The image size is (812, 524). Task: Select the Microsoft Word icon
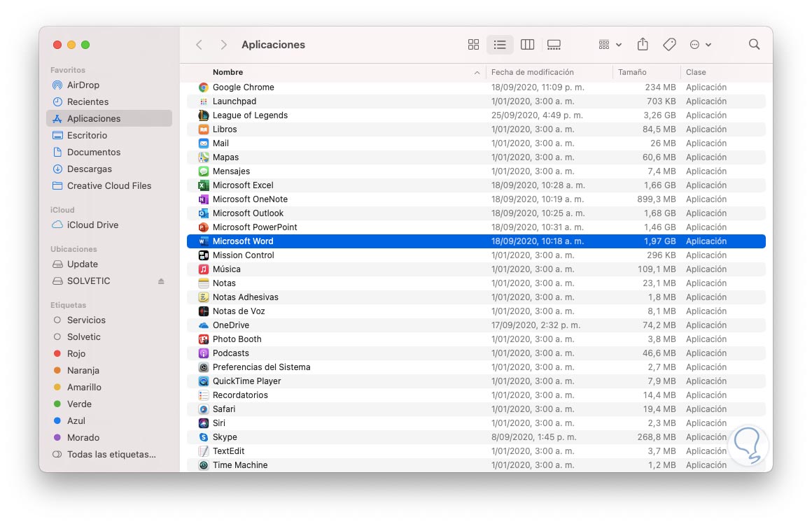point(204,241)
